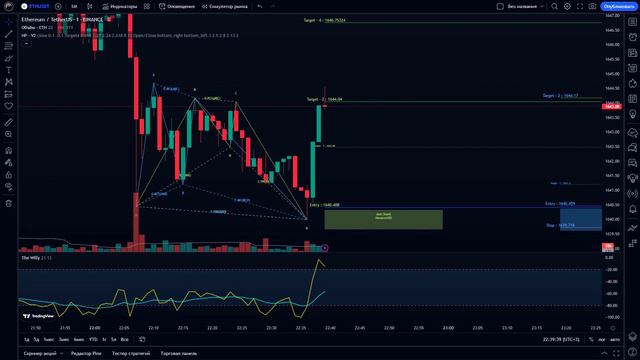Expand the Скринер акций dropdown arrow
The height and width of the screenshot is (360, 640).
(x=62, y=353)
